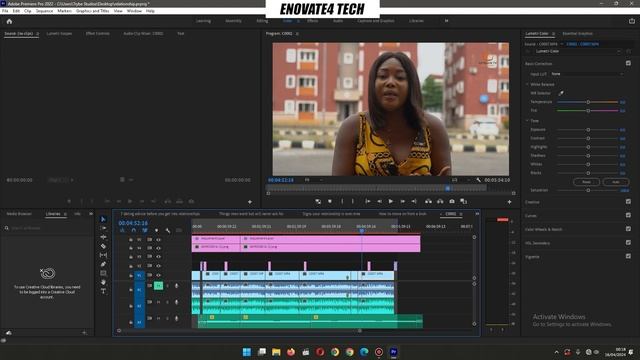Select the Hand tool
The height and width of the screenshot is (360, 640).
[x=103, y=282]
